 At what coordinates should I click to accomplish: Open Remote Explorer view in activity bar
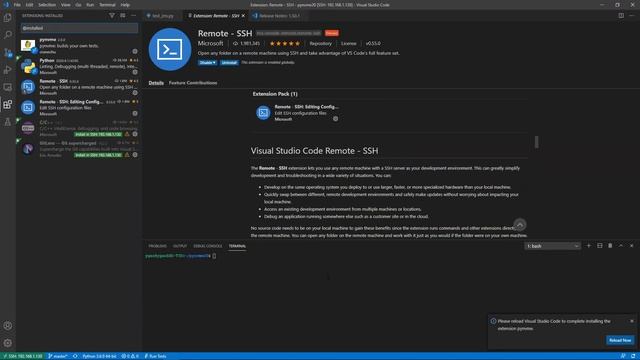coord(7,87)
